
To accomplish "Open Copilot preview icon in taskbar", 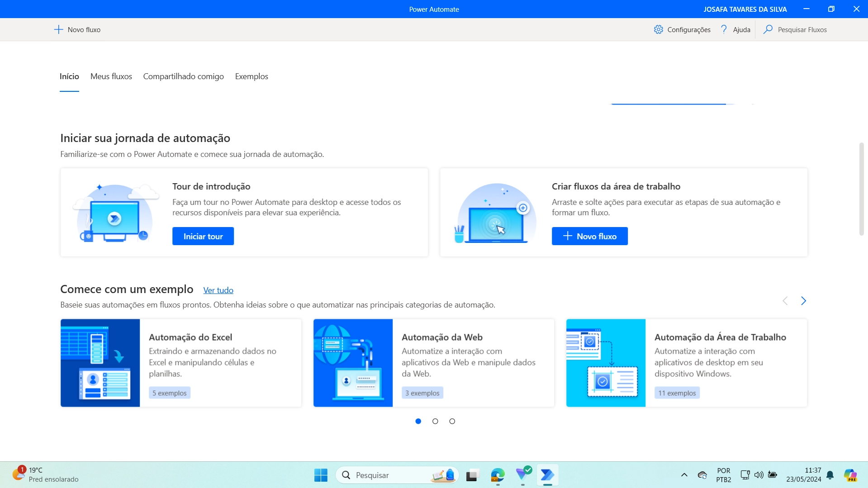I will point(850,475).
